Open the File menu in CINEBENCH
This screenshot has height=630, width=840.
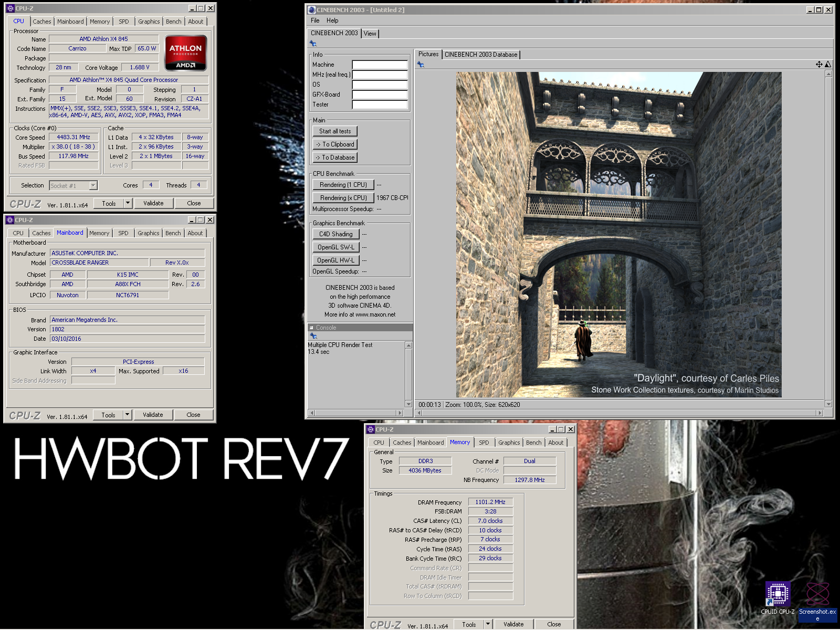pyautogui.click(x=315, y=20)
